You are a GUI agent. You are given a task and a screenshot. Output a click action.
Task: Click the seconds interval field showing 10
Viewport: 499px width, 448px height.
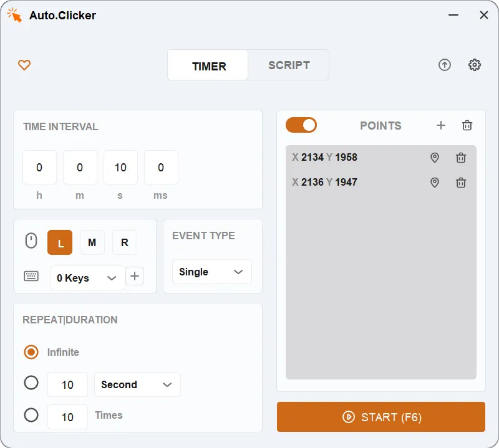(120, 167)
